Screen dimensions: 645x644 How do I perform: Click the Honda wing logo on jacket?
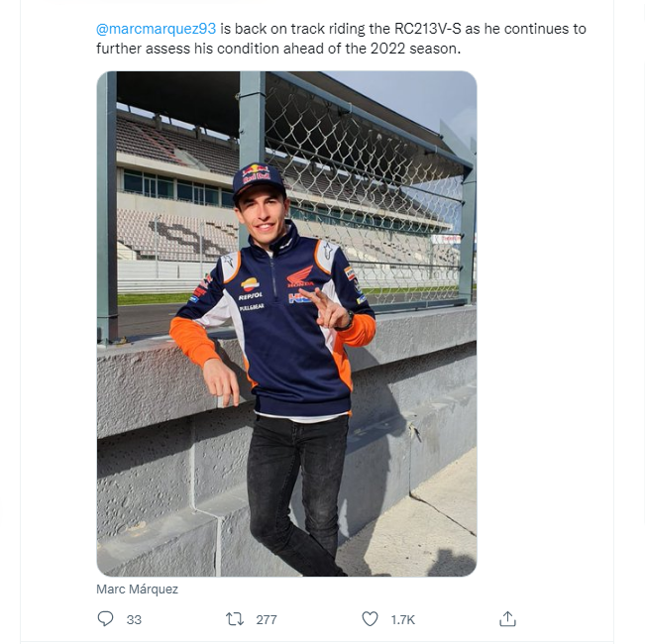tap(300, 276)
